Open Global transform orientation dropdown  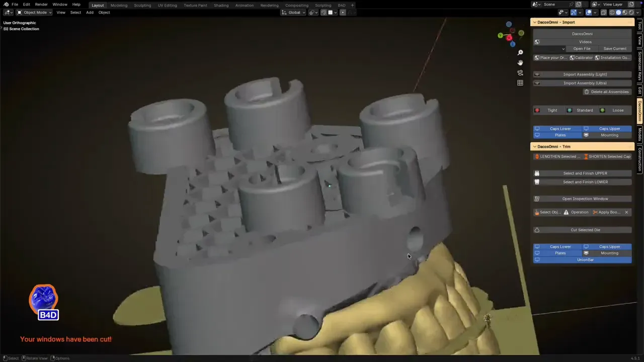[293, 12]
